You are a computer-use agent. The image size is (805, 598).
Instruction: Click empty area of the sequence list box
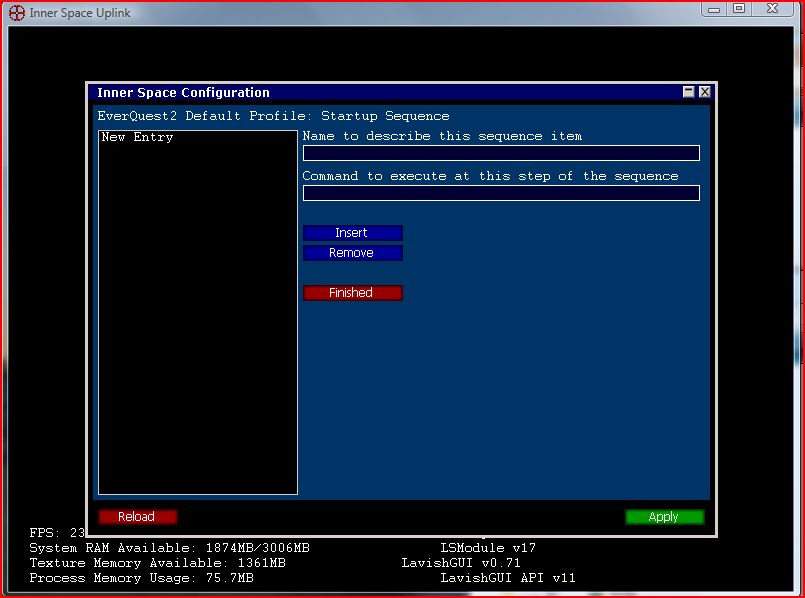tap(197, 320)
